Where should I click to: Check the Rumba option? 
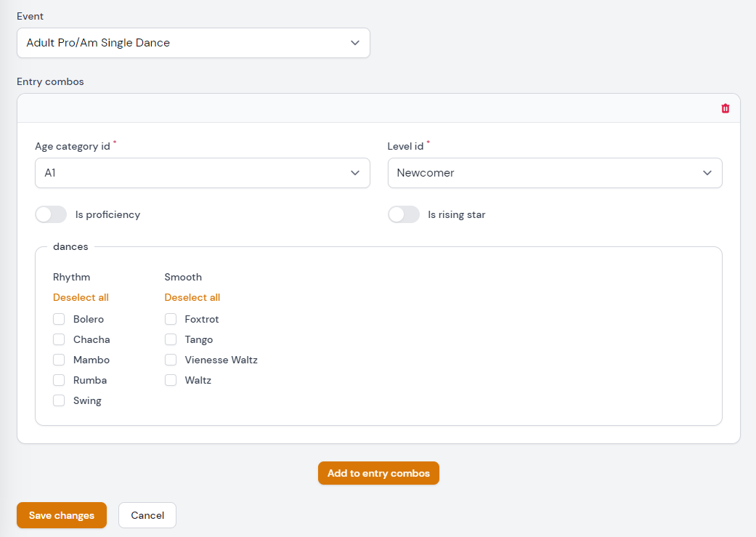pyautogui.click(x=59, y=380)
